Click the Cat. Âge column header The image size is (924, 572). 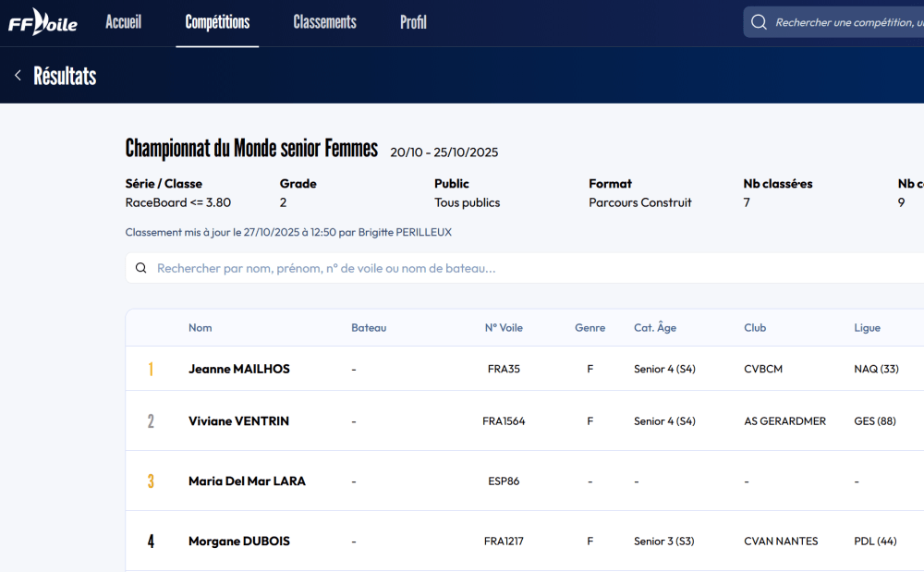click(654, 328)
